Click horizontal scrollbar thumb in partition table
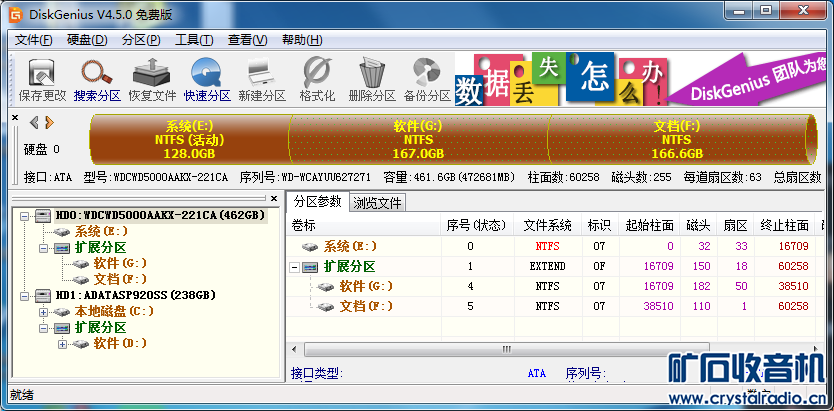 (x=506, y=349)
